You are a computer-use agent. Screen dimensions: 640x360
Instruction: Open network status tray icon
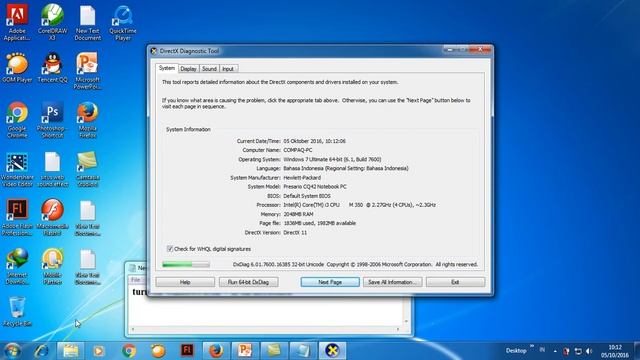click(x=578, y=351)
